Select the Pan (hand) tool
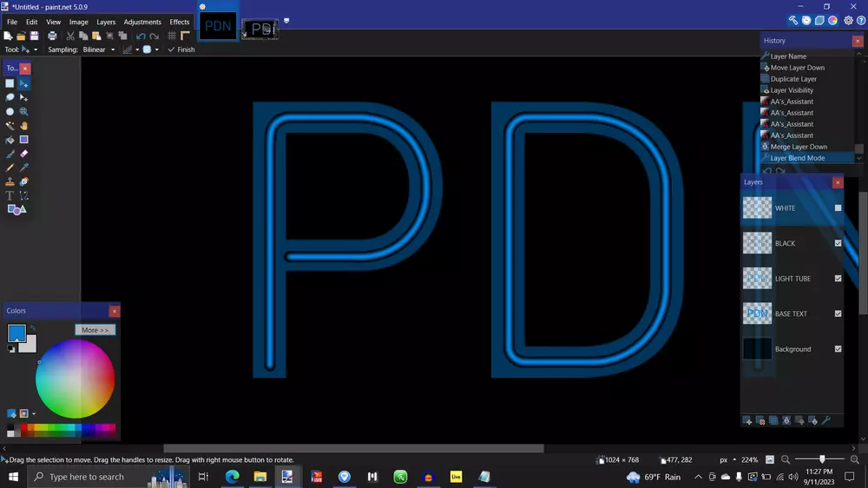Viewport: 868px width, 488px height. pyautogui.click(x=23, y=126)
